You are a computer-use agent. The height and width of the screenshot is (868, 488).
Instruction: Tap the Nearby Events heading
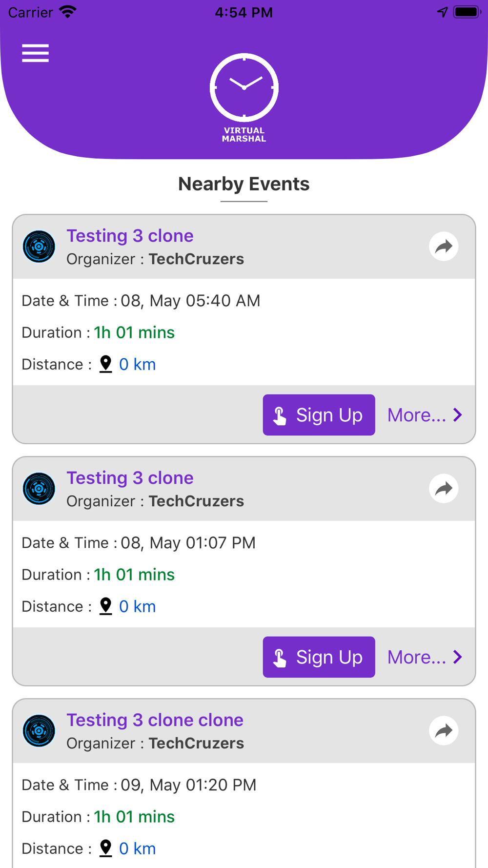[244, 184]
